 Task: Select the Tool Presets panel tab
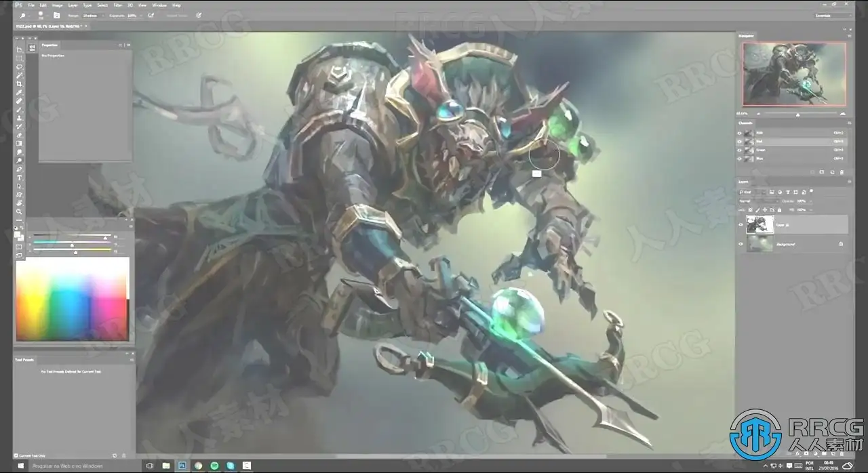[x=24, y=359]
